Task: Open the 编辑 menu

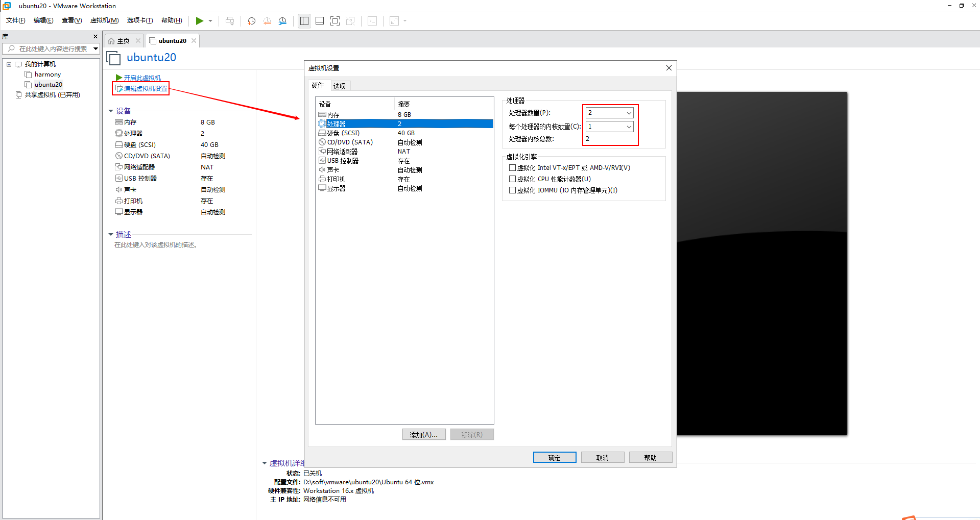Action: [x=43, y=20]
